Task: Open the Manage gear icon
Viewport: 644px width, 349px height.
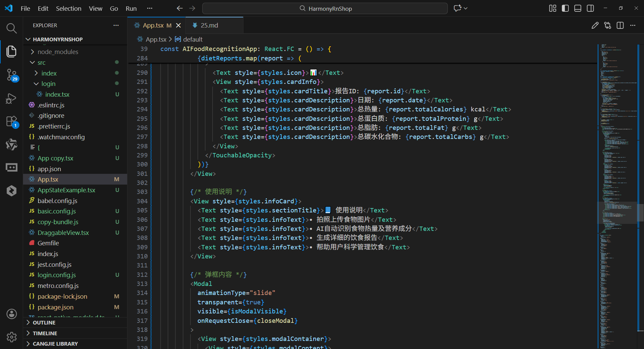Action: coord(11,337)
